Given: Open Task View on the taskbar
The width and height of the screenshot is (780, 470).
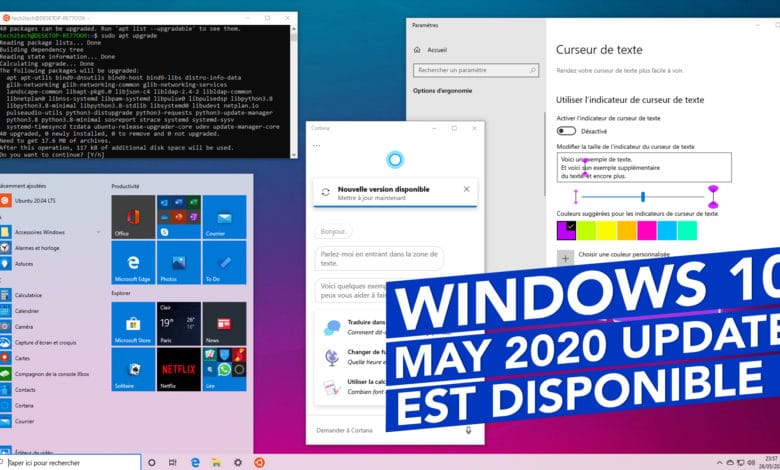Looking at the screenshot, I should click(x=173, y=463).
